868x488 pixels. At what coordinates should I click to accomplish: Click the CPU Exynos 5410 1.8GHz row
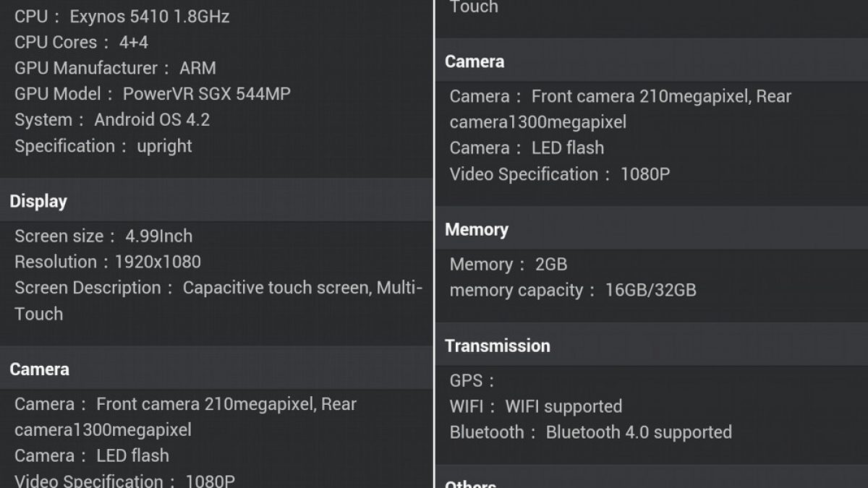122,17
